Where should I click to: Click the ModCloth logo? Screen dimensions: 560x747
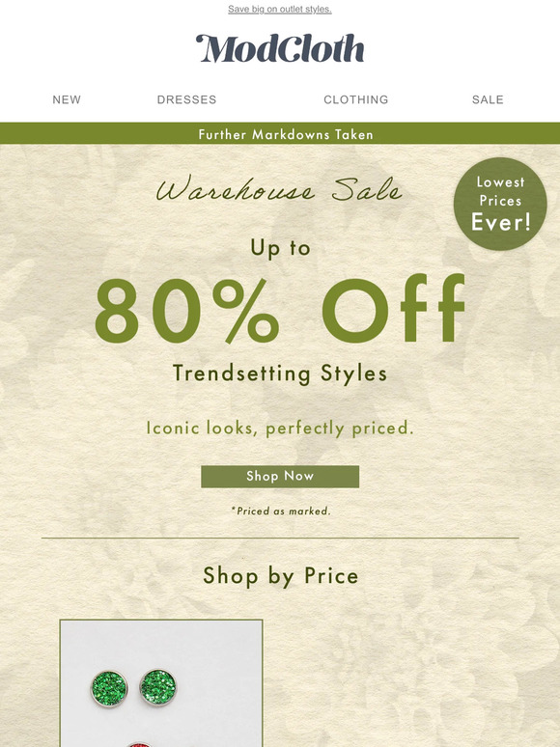coord(280,48)
